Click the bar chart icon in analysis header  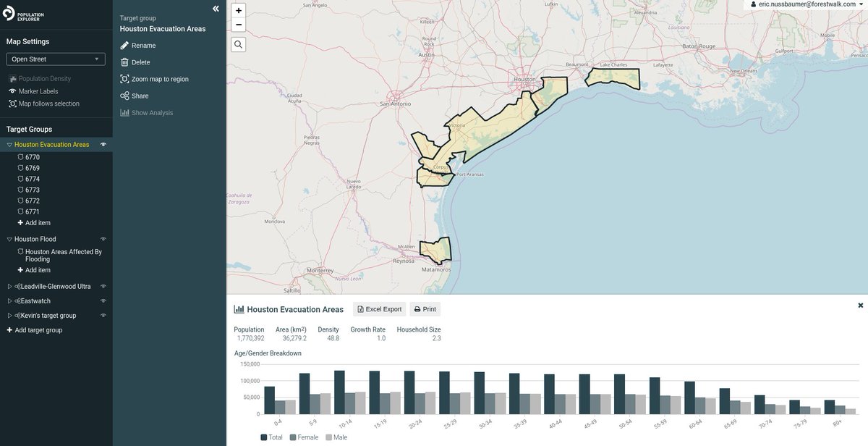[239, 309]
